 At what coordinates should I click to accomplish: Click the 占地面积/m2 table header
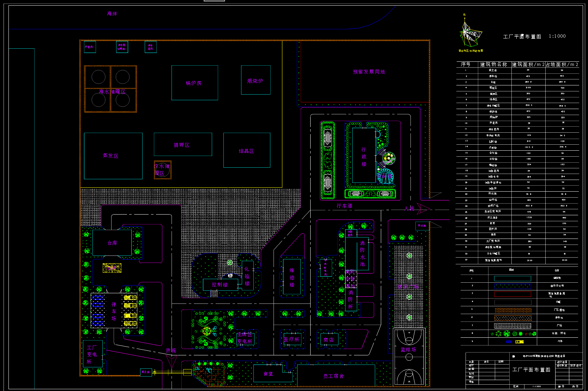562,65
